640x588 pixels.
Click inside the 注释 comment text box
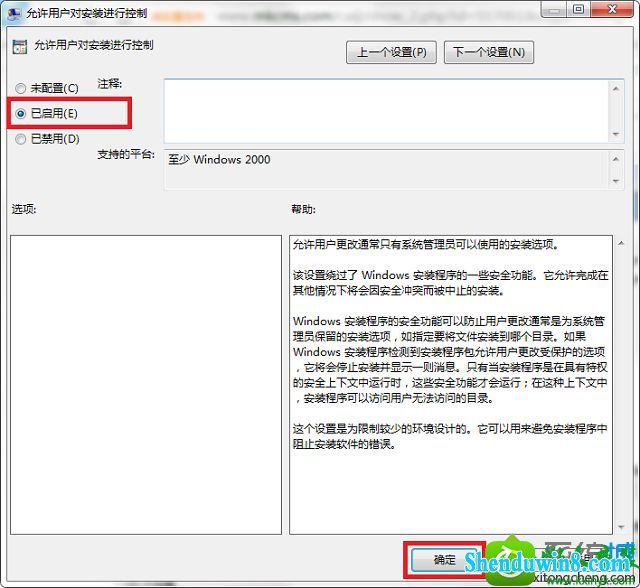[x=386, y=111]
